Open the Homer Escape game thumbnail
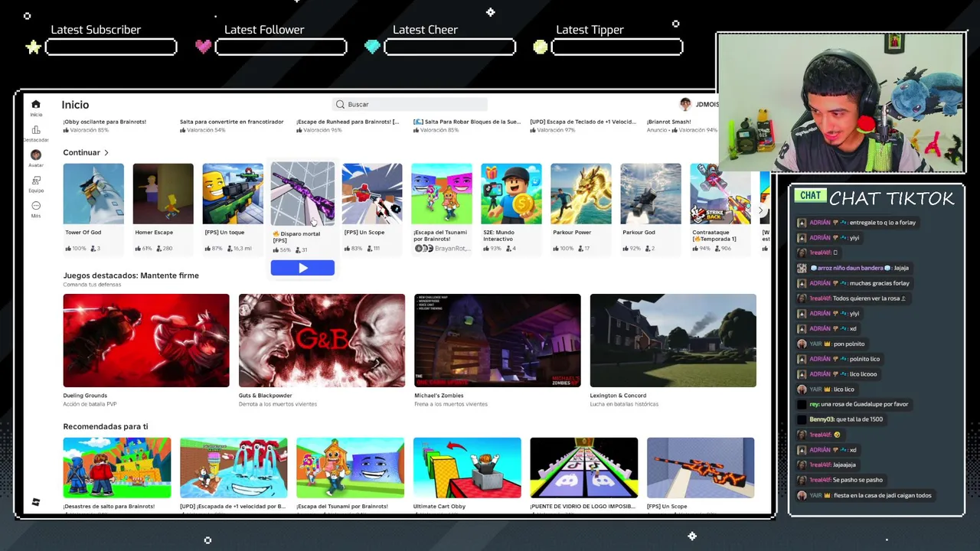Screen dimensions: 980x551 click(x=163, y=194)
